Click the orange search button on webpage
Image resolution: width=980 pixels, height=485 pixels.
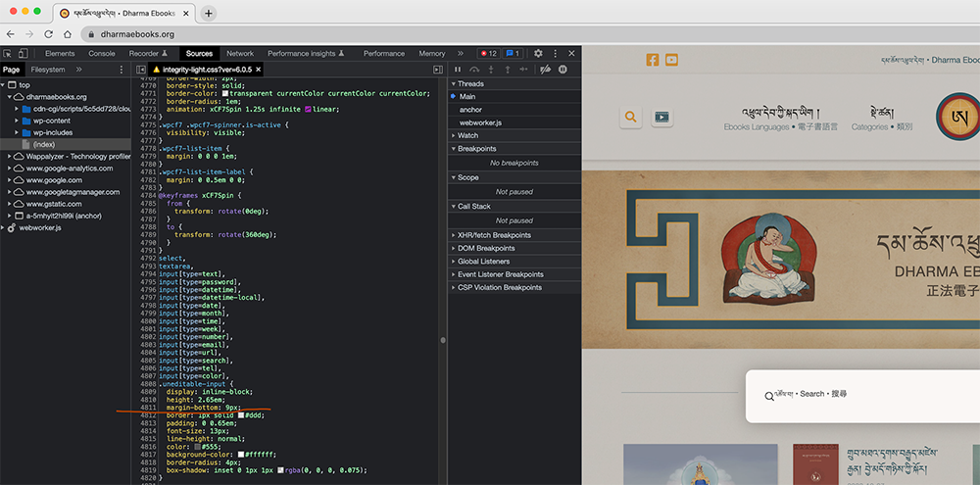click(630, 117)
